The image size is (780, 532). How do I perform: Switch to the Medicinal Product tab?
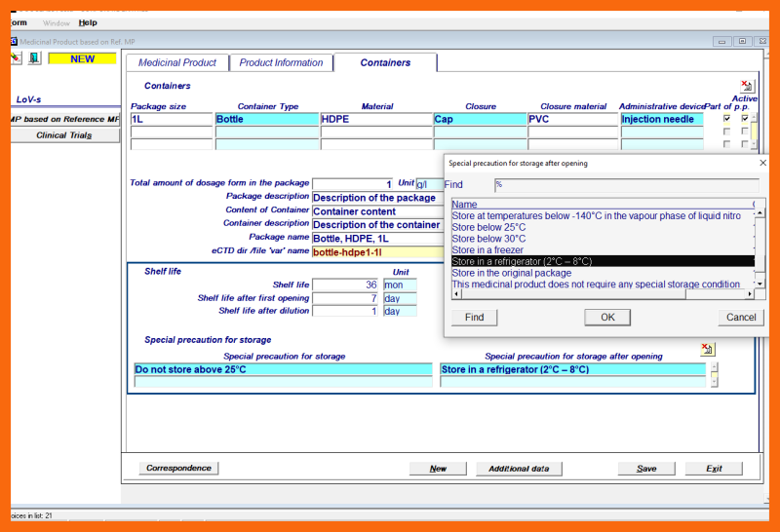pyautogui.click(x=177, y=62)
